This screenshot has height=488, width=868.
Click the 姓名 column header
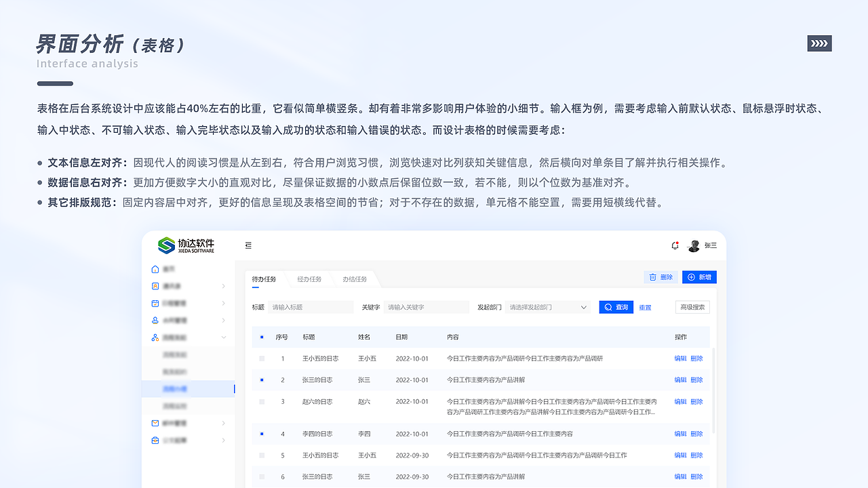coord(364,337)
